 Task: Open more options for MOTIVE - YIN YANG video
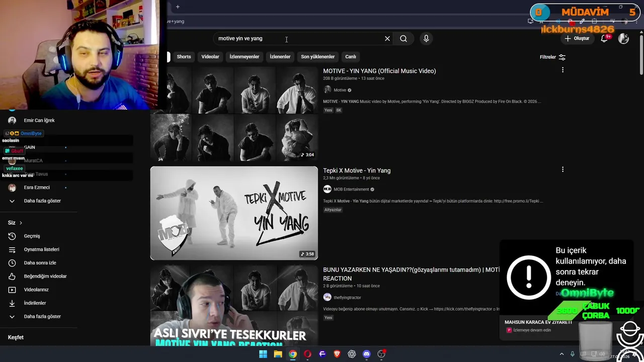[x=562, y=70]
